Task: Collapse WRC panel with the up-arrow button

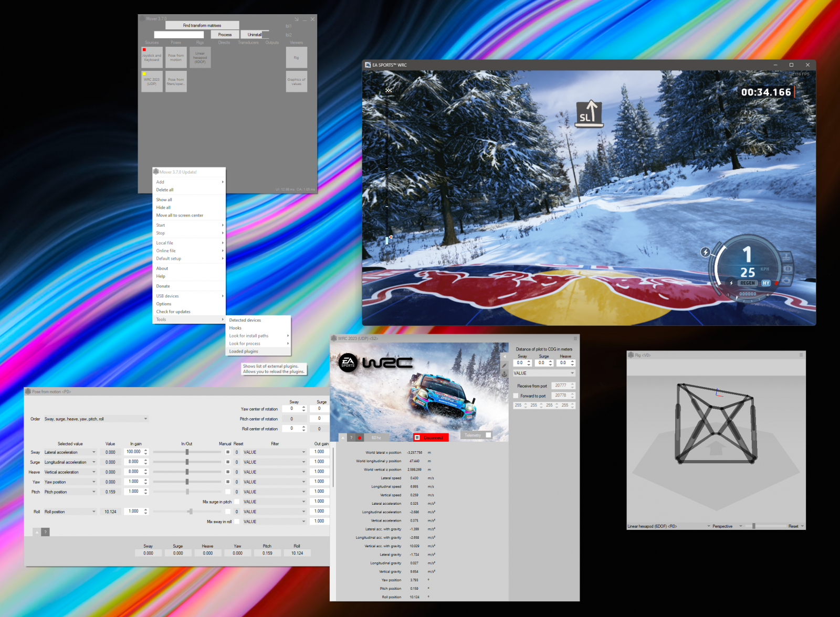Action: coord(343,438)
